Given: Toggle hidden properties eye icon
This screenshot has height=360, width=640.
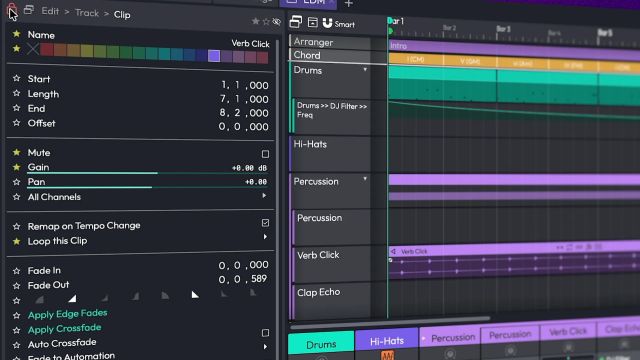Looking at the screenshot, I should [277, 22].
